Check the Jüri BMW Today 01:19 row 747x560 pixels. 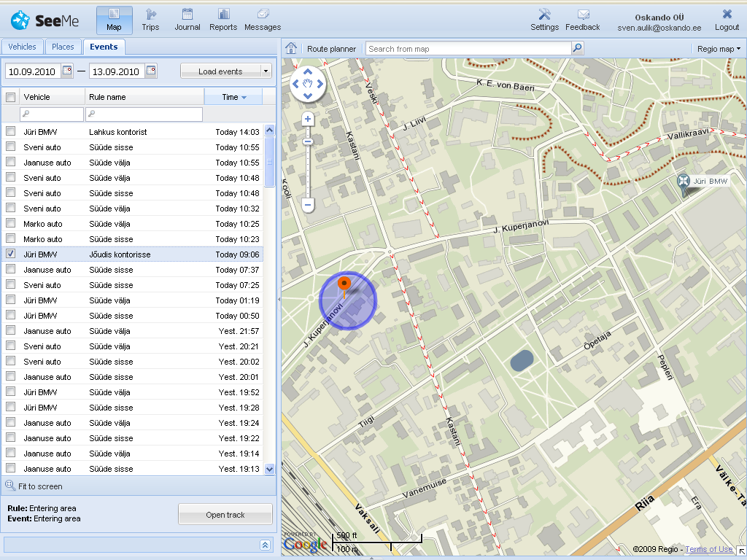coord(10,300)
